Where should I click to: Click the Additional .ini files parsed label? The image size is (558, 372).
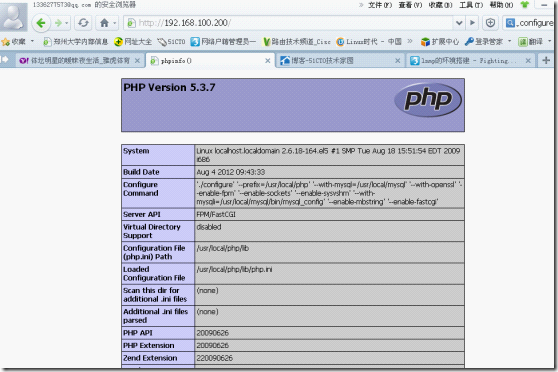tap(156, 316)
